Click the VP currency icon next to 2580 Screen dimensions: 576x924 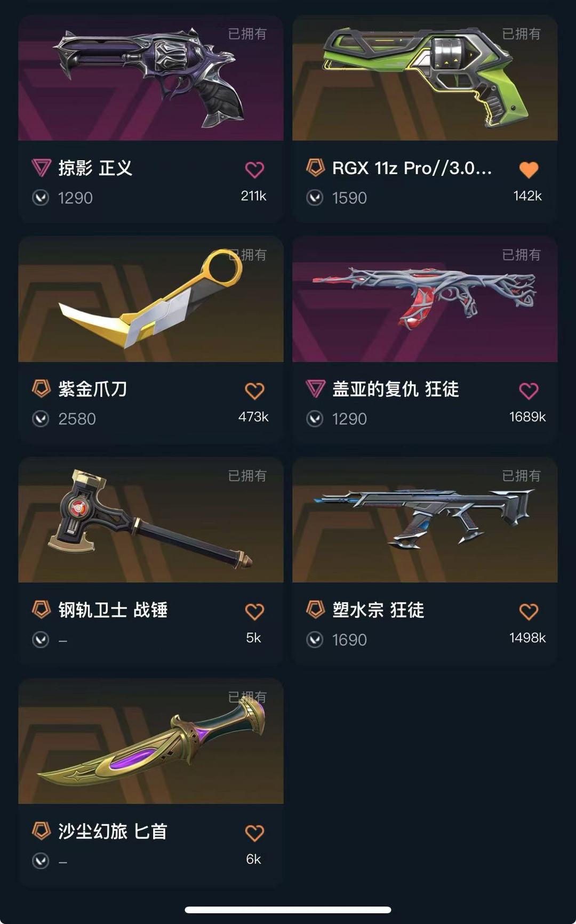pos(41,419)
